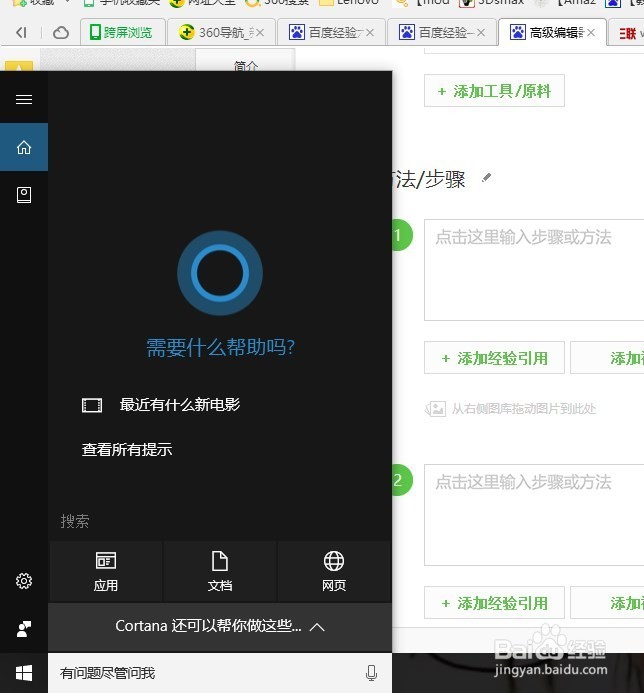This screenshot has width=644, height=693.
Task: Click step 2 text input box
Action: tap(534, 515)
